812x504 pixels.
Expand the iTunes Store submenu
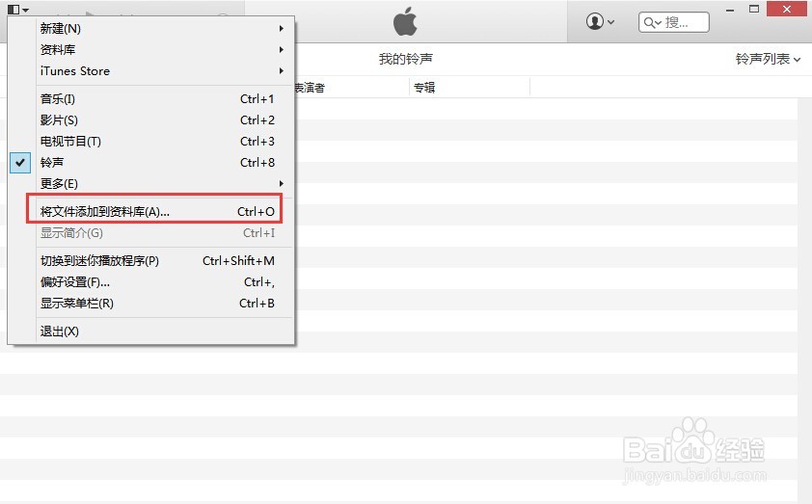click(164, 71)
